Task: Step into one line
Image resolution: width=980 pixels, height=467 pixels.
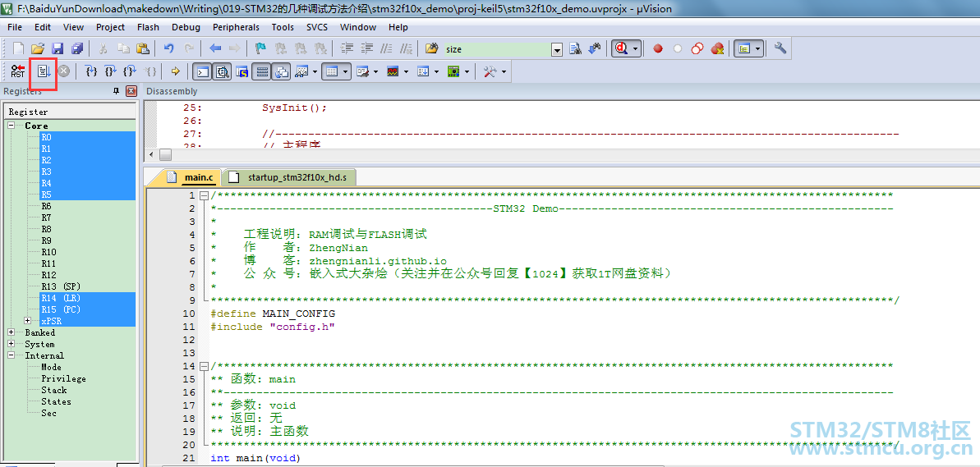Action: 91,71
